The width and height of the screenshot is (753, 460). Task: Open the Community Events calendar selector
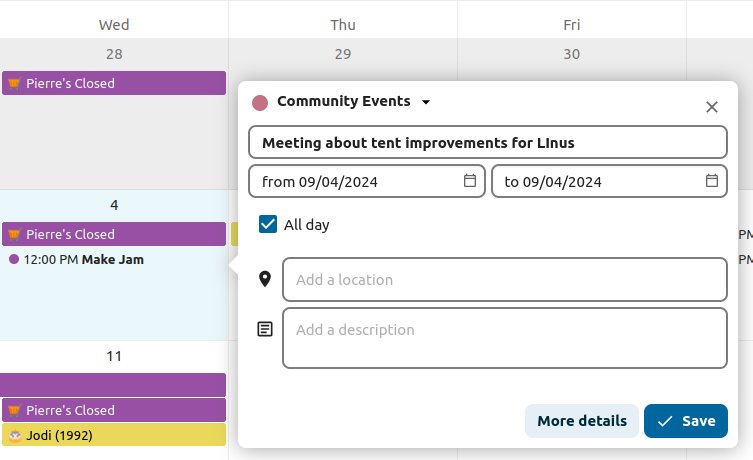coord(343,101)
